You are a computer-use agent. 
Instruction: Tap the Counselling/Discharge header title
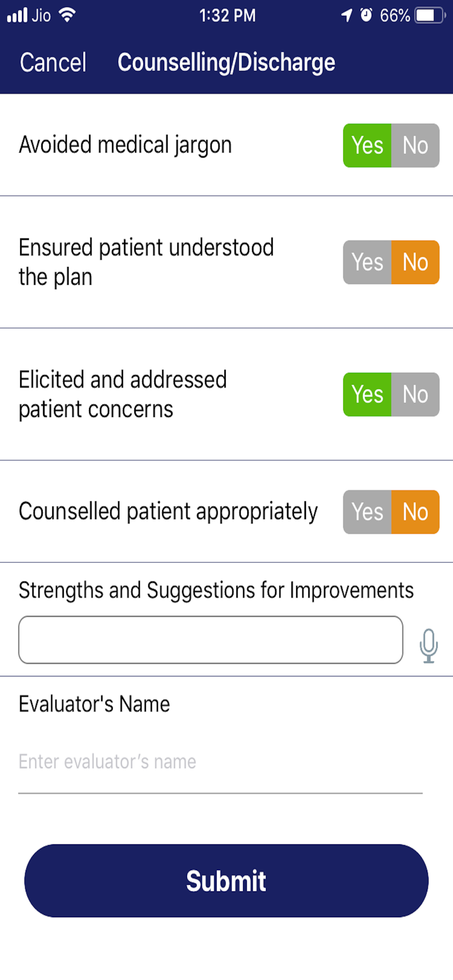coord(226,63)
